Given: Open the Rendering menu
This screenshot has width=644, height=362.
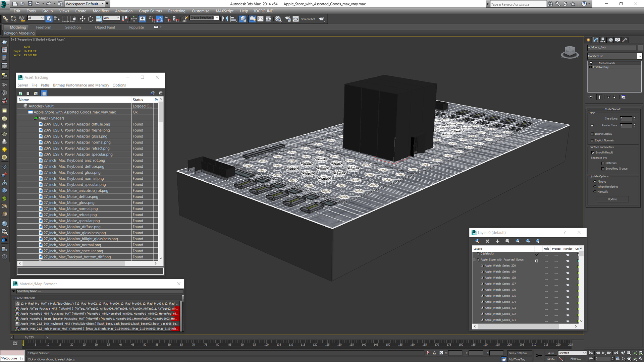Looking at the screenshot, I should click(x=176, y=11).
